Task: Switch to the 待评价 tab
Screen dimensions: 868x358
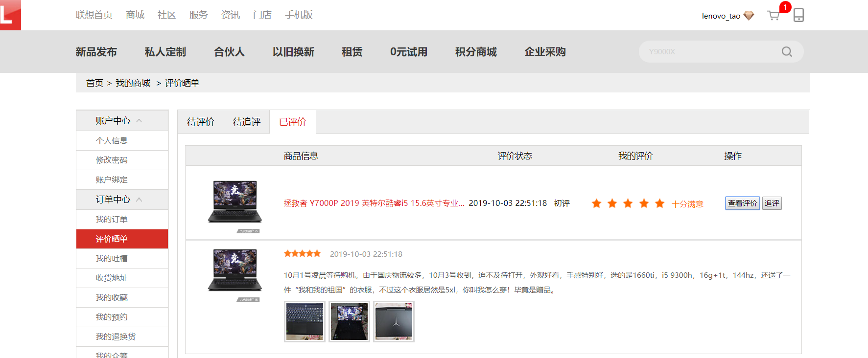Action: [x=201, y=122]
